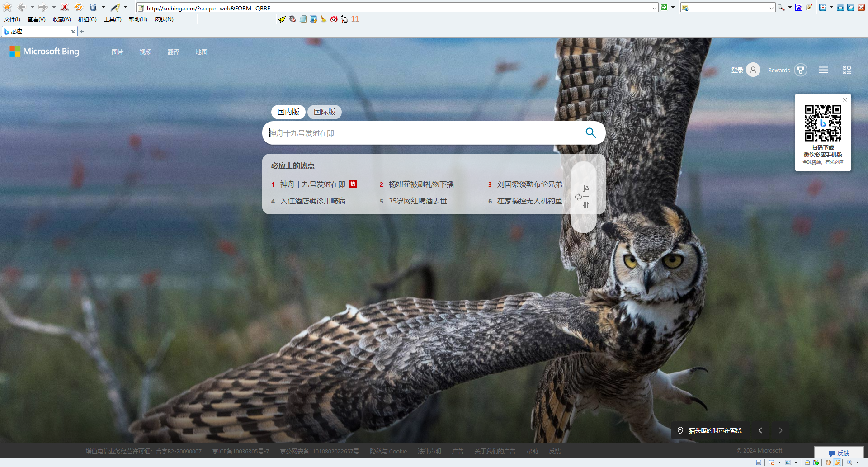This screenshot has height=467, width=868.
Task: Show previous background image with left chevron
Action: (x=760, y=430)
